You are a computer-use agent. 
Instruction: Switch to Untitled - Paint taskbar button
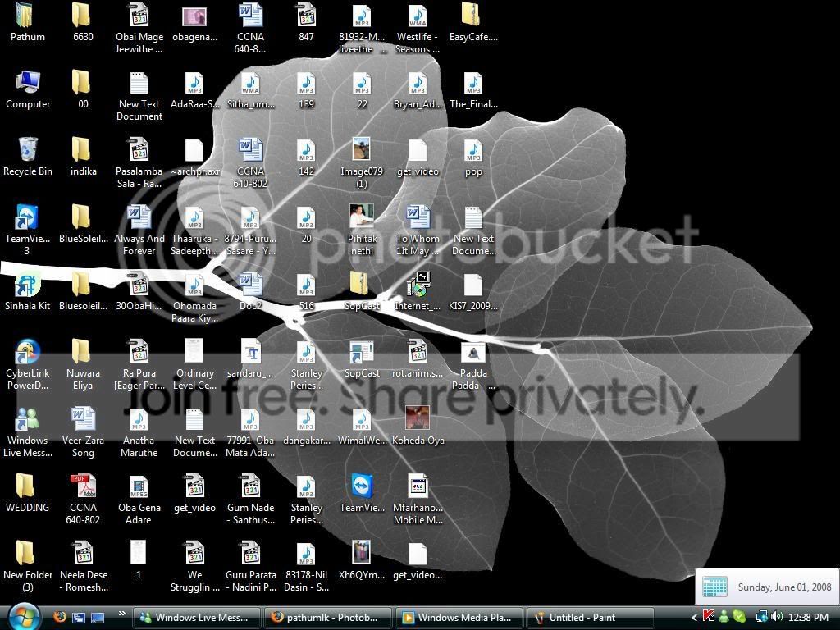tap(591, 618)
